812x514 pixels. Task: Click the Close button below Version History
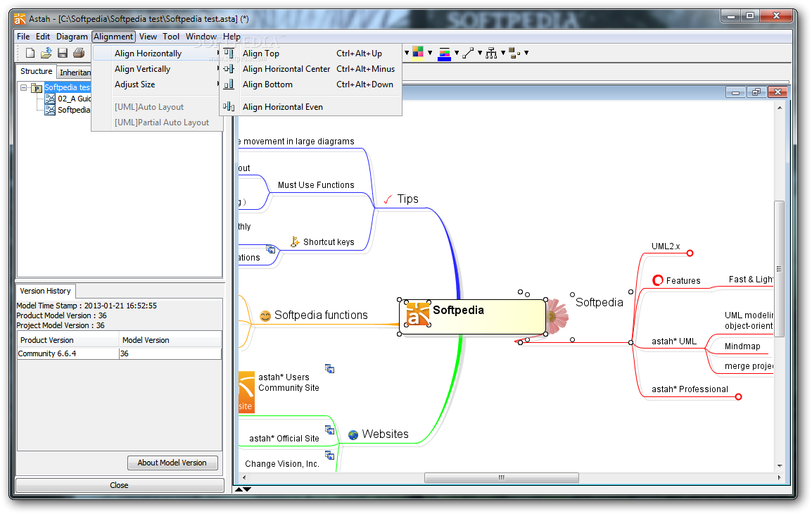point(120,485)
